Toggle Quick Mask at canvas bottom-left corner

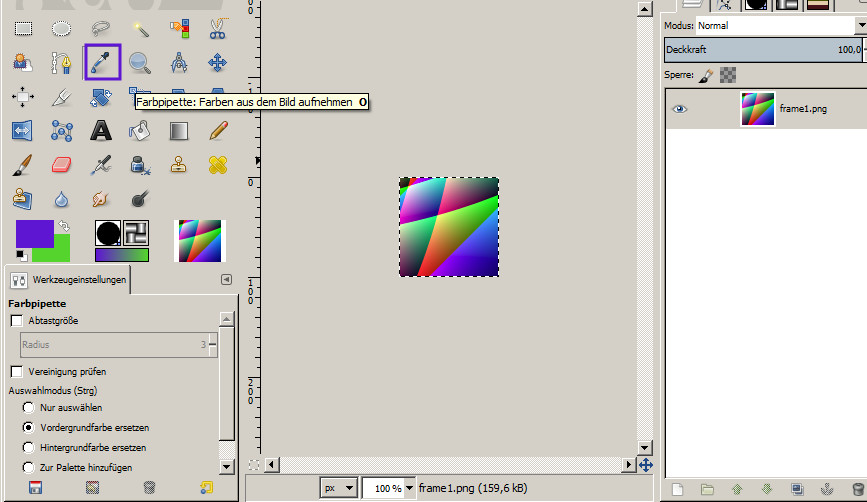tap(254, 465)
